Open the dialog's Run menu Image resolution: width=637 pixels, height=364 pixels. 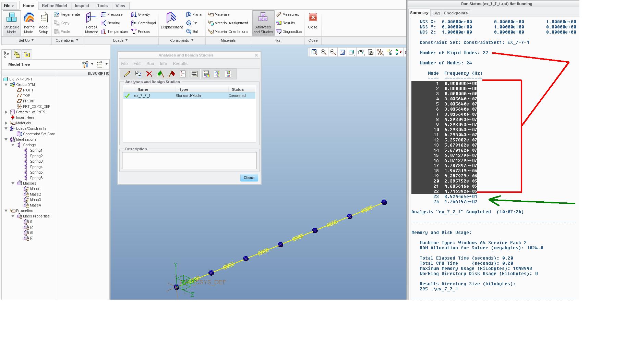[x=150, y=64]
